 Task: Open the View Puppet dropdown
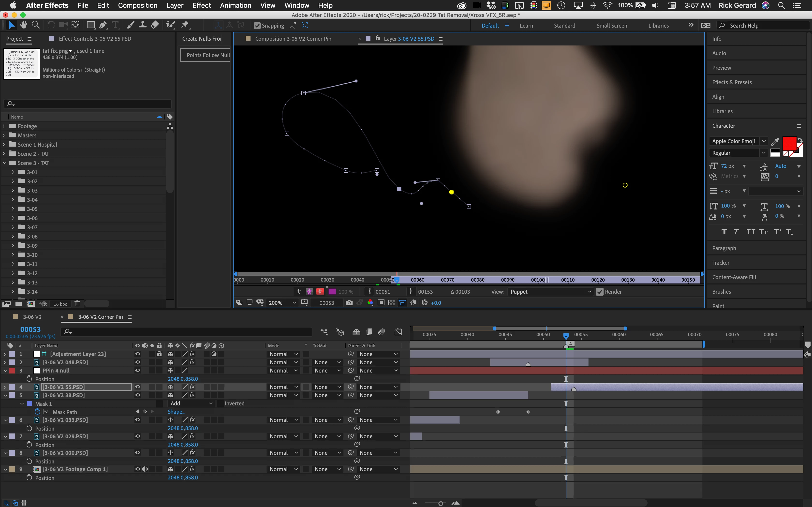coord(550,292)
